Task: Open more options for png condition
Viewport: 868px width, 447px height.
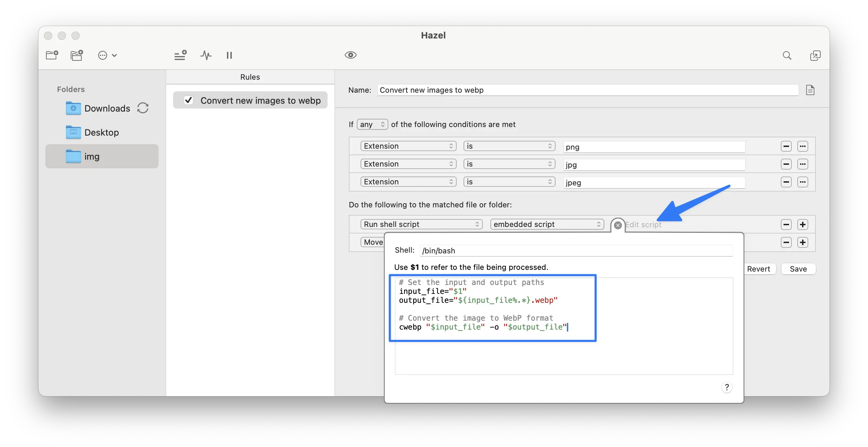Action: click(802, 146)
